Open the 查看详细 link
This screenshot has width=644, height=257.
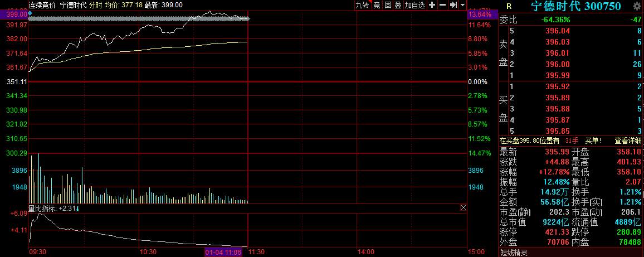628,140
